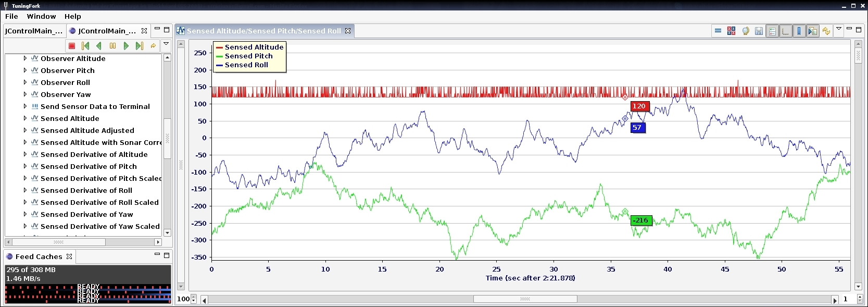Switch to the first JControlMain tab
This screenshot has width=868, height=307.
(33, 31)
